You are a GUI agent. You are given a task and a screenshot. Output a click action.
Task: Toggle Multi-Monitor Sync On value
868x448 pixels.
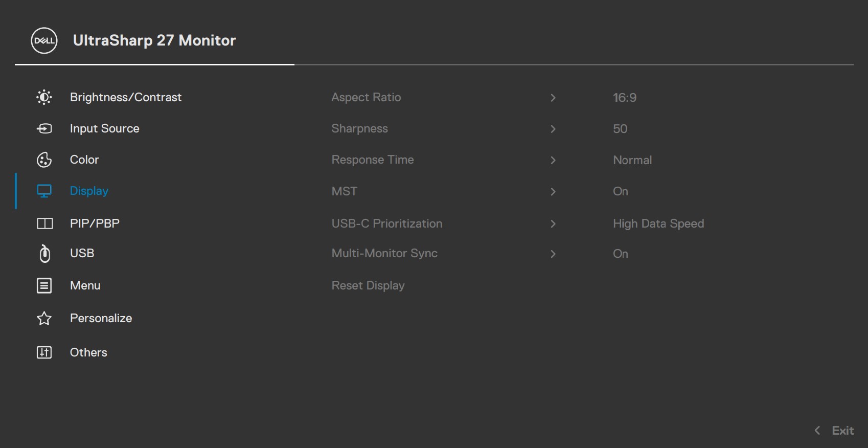(620, 254)
